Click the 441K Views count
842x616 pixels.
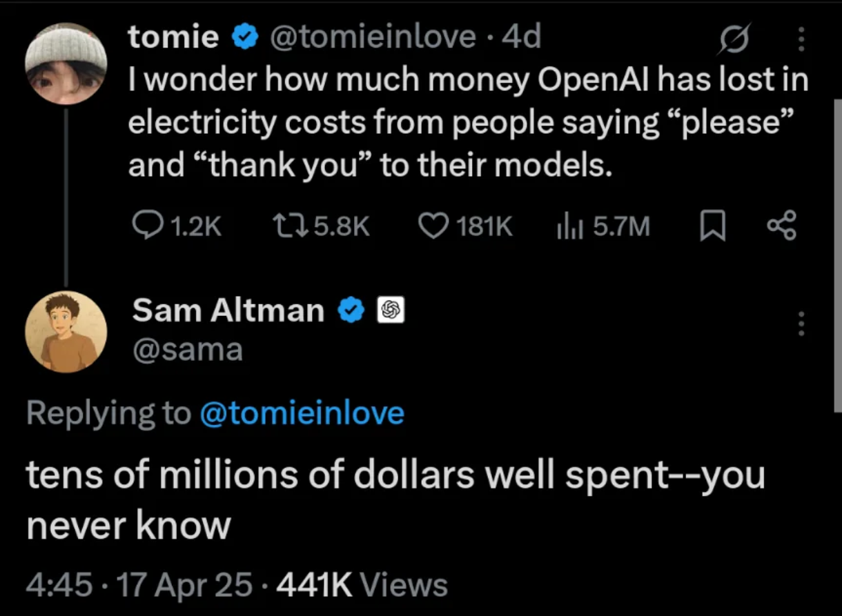(362, 585)
